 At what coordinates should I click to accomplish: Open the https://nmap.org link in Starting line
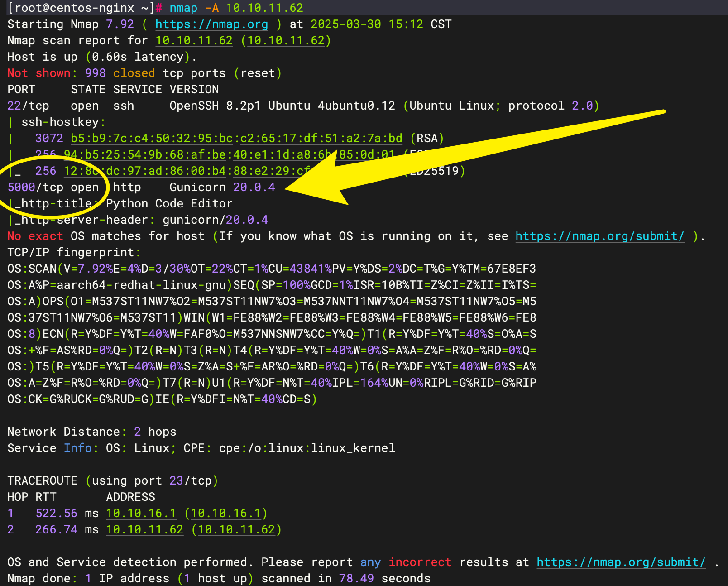pos(211,24)
